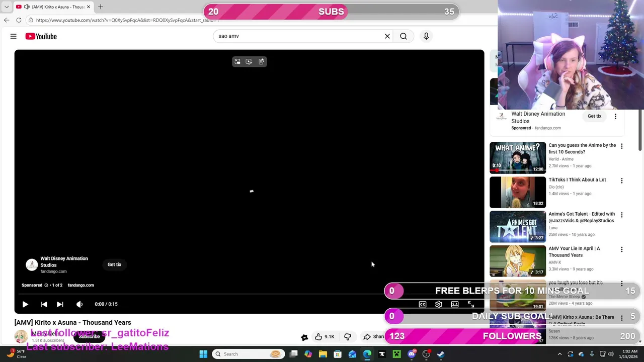Click the taskbar Search box

[x=248, y=354]
